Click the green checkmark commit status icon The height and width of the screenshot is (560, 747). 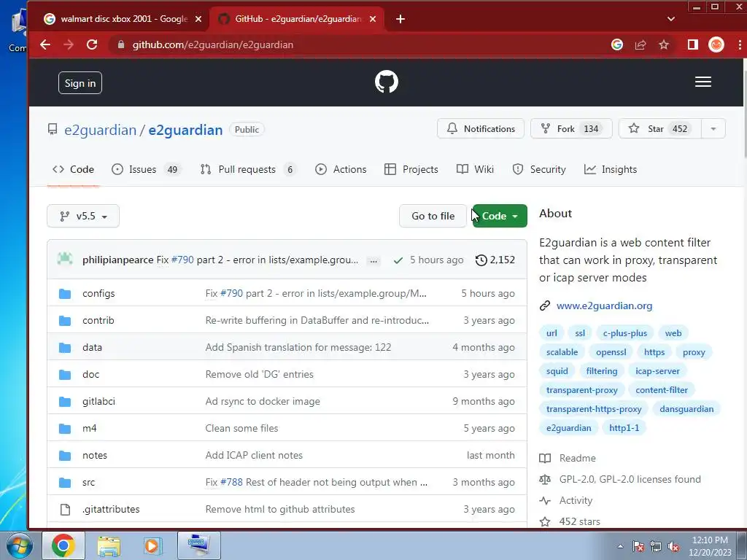click(x=398, y=260)
